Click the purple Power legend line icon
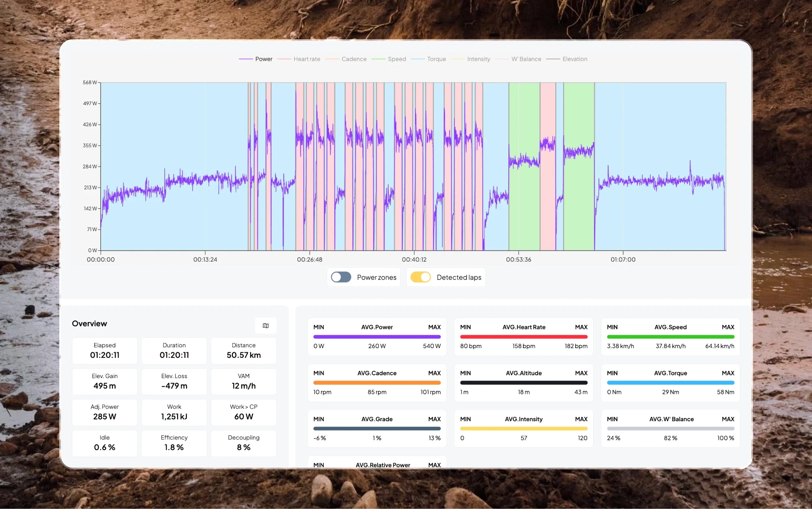The image size is (812, 509). (246, 59)
